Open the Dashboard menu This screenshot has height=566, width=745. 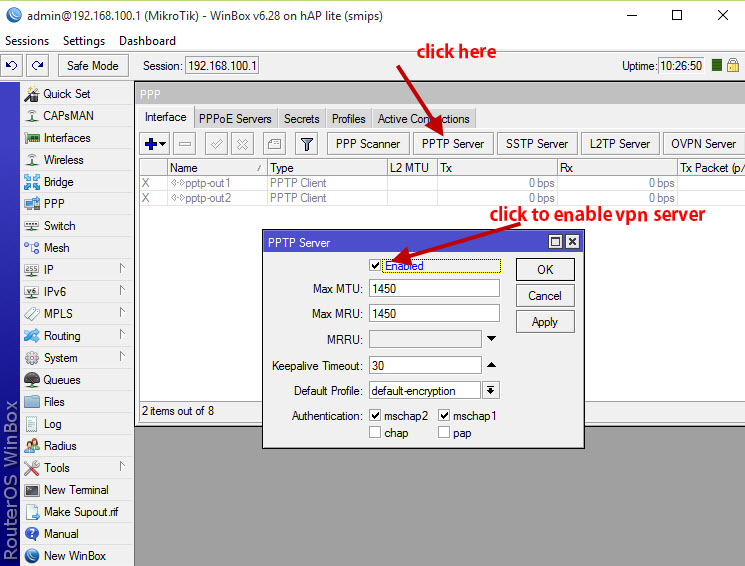point(147,41)
